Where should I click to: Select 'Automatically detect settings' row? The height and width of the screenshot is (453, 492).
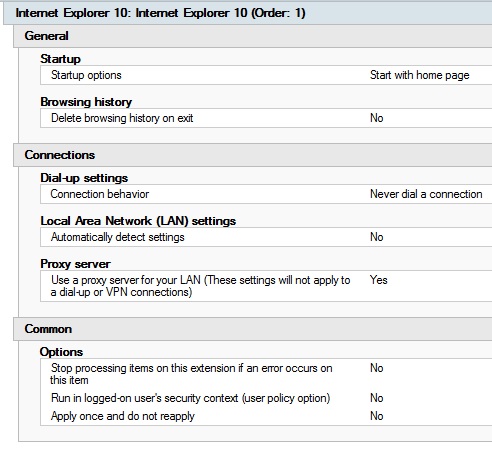[266, 237]
